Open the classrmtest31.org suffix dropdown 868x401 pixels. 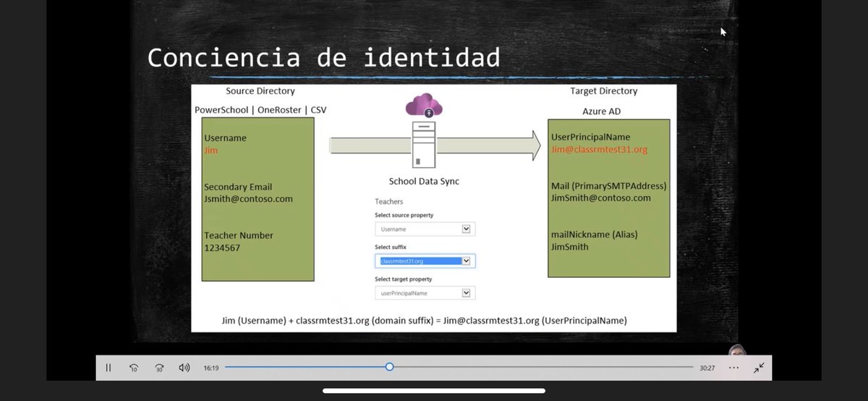pos(425,261)
